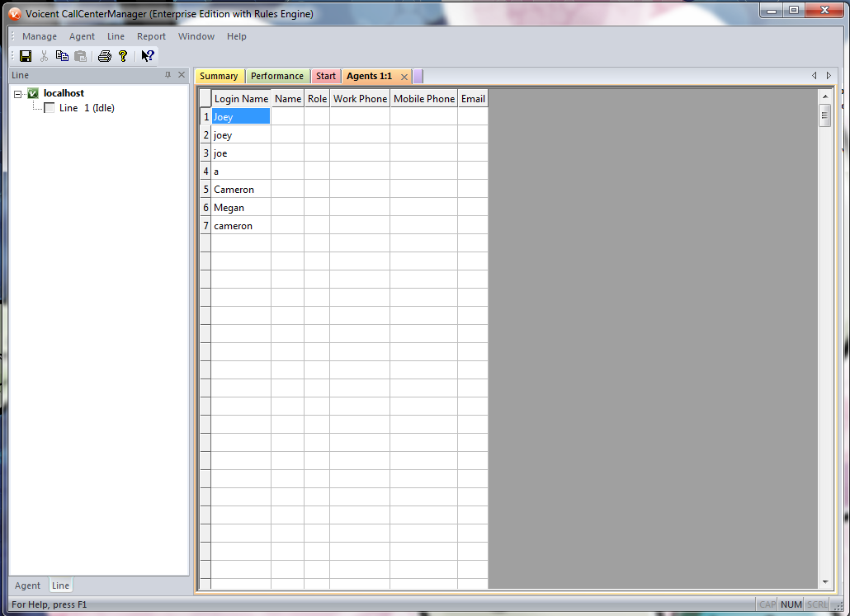
Task: Click the Login Name column header
Action: click(241, 98)
